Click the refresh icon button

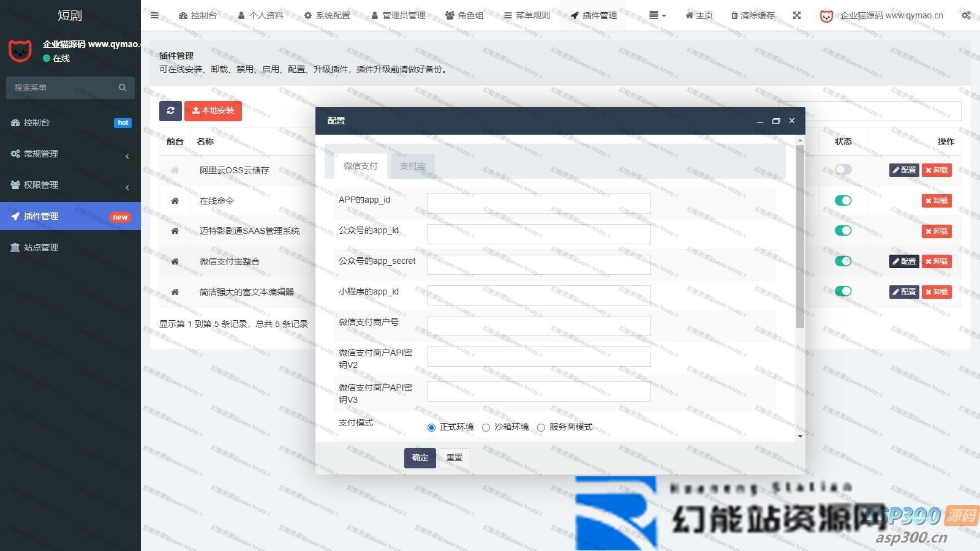(170, 111)
